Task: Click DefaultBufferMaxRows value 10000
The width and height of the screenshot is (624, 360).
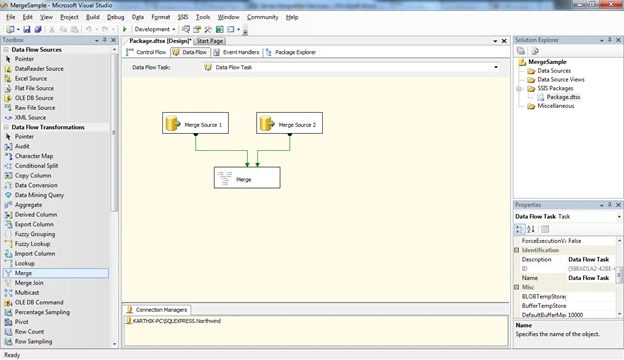Action: coord(591,315)
